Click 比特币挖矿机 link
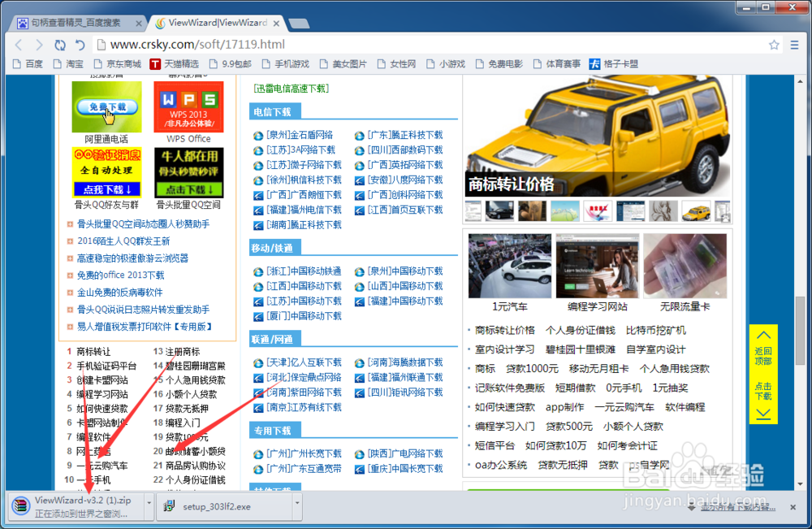812x529 pixels. tap(656, 331)
